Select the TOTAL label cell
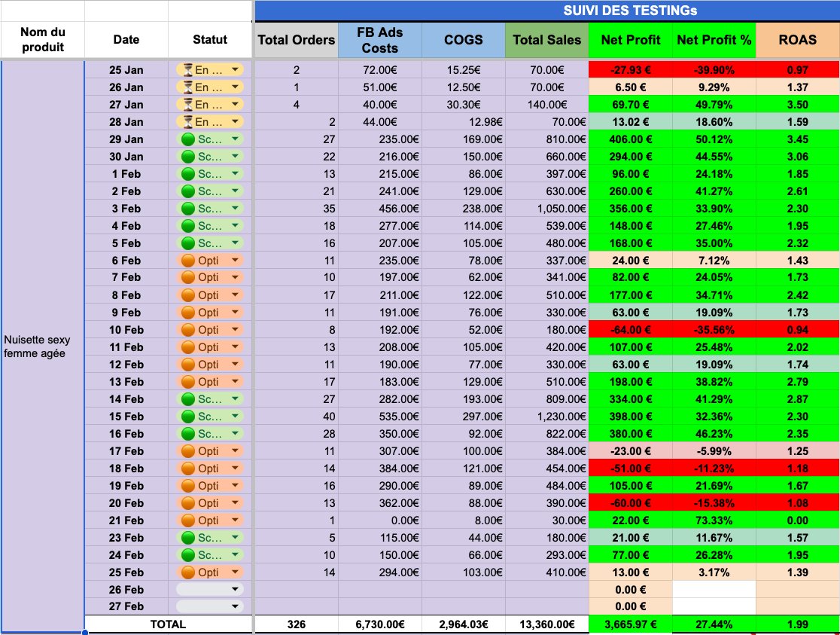Image resolution: width=840 pixels, height=635 pixels. coord(168,624)
